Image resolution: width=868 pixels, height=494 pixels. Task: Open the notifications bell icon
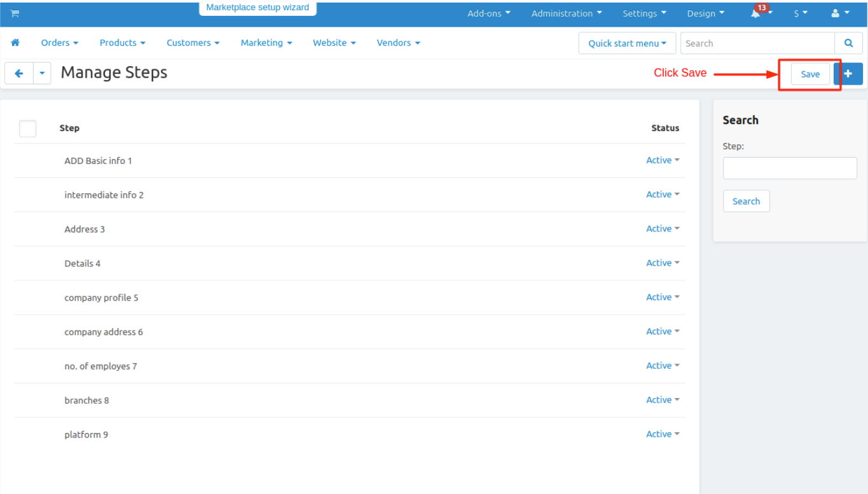click(756, 13)
